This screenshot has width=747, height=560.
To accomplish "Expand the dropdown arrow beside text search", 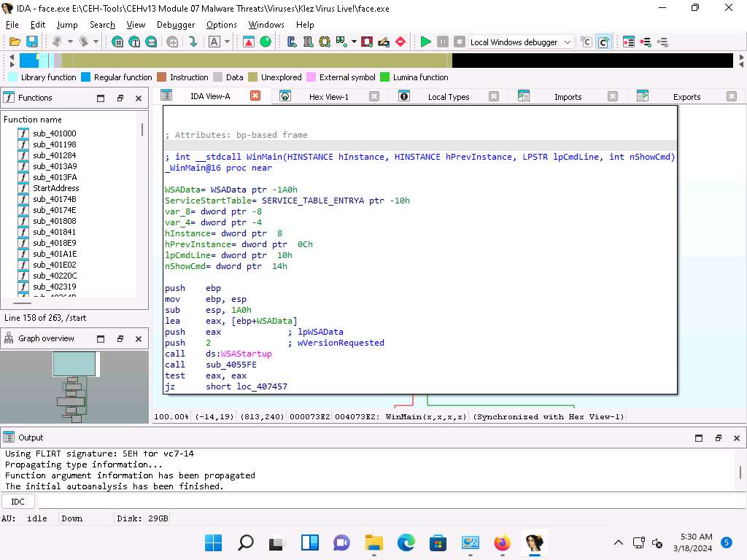I will [228, 42].
